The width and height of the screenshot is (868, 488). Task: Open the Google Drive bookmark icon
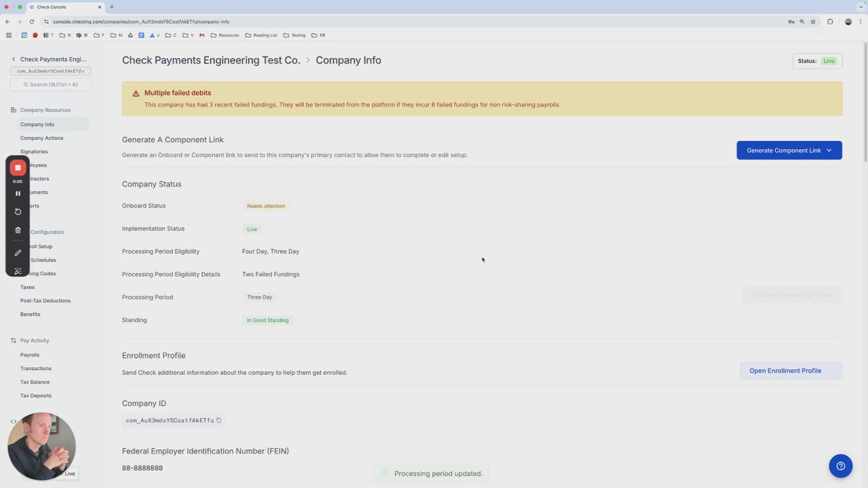pyautogui.click(x=130, y=35)
